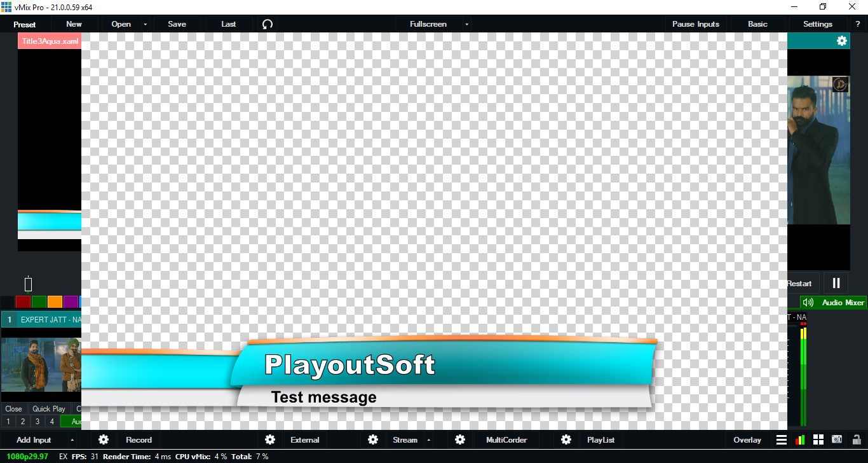Click the Test message subtitle text
Viewport: 868px width, 463px height.
click(324, 397)
